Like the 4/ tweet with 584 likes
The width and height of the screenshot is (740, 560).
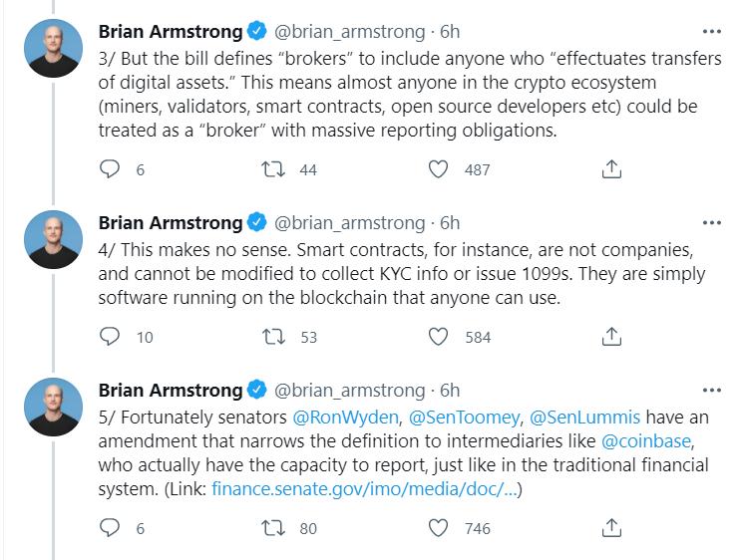coord(437,337)
